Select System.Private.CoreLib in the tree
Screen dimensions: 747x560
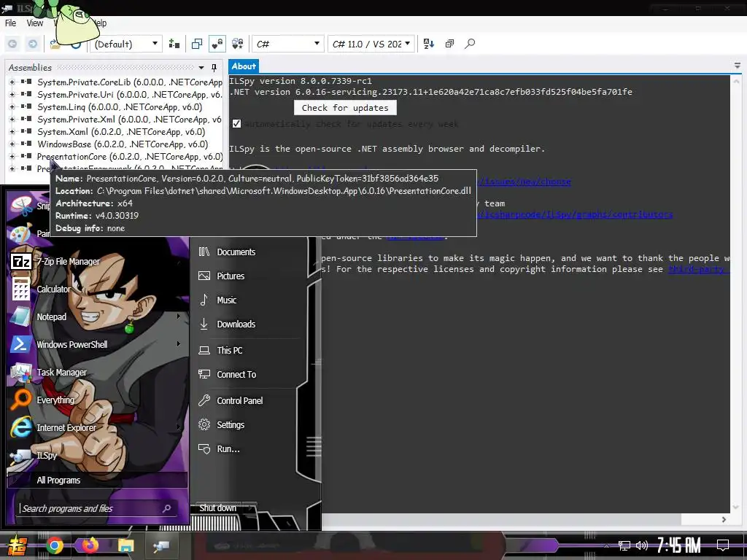(x=130, y=82)
